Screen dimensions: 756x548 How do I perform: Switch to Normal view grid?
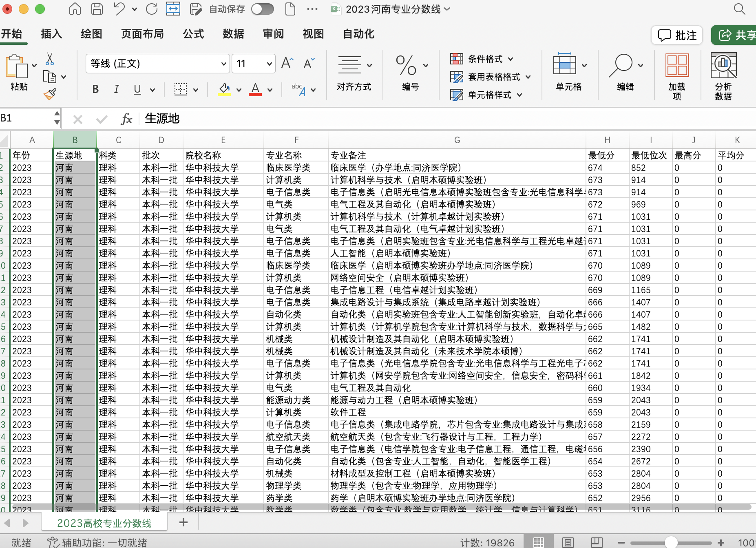539,542
